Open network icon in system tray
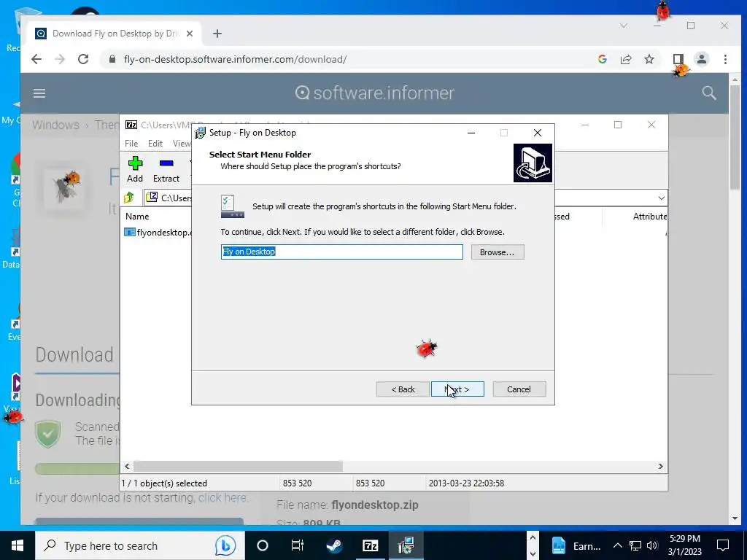Viewport: 747px width, 560px height. click(635, 545)
